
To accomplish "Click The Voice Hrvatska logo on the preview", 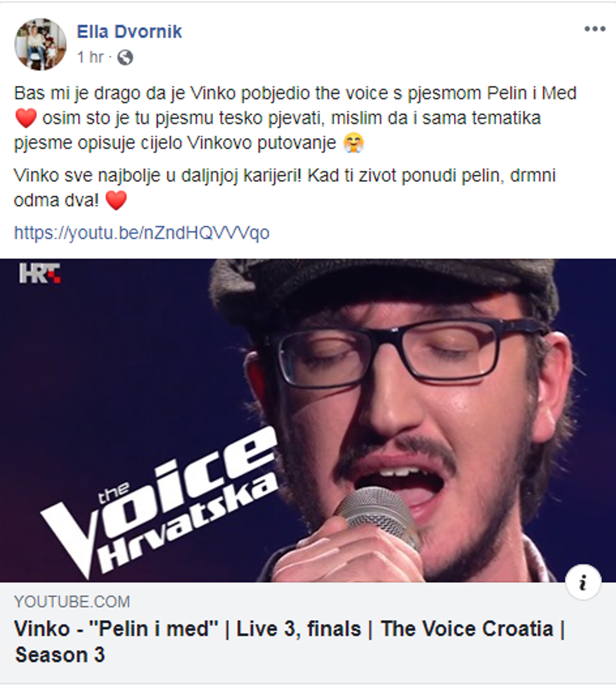I will 160,503.
